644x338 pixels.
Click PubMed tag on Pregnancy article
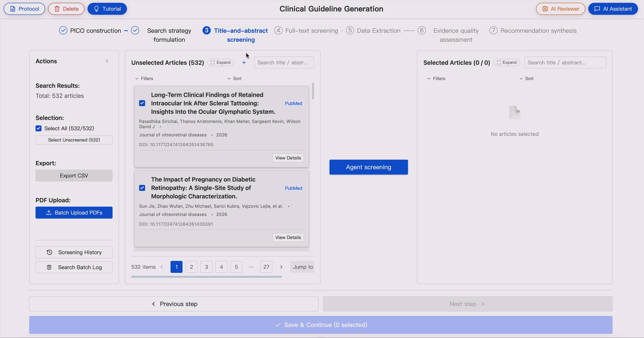pyautogui.click(x=294, y=188)
